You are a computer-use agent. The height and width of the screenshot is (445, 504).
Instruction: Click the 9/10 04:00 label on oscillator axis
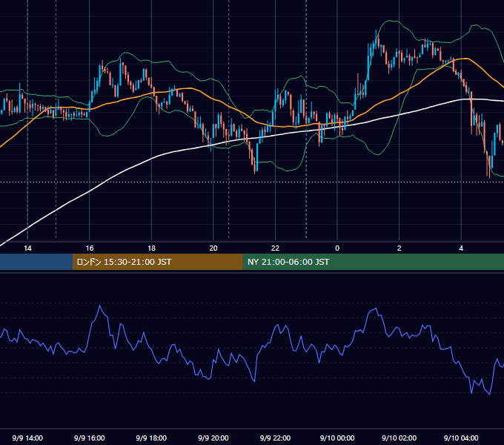pyautogui.click(x=461, y=438)
